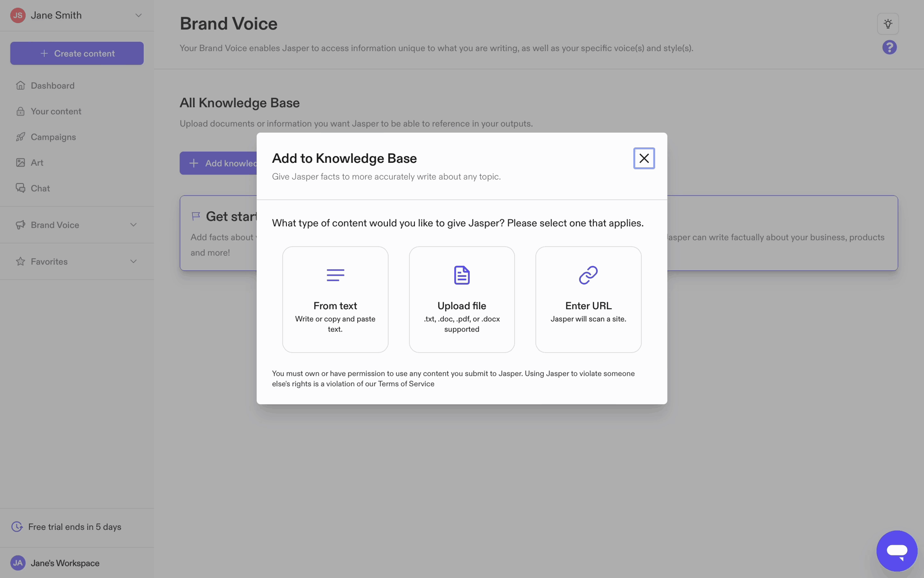924x578 pixels.
Task: Click the plus icon on Create content
Action: (x=44, y=53)
